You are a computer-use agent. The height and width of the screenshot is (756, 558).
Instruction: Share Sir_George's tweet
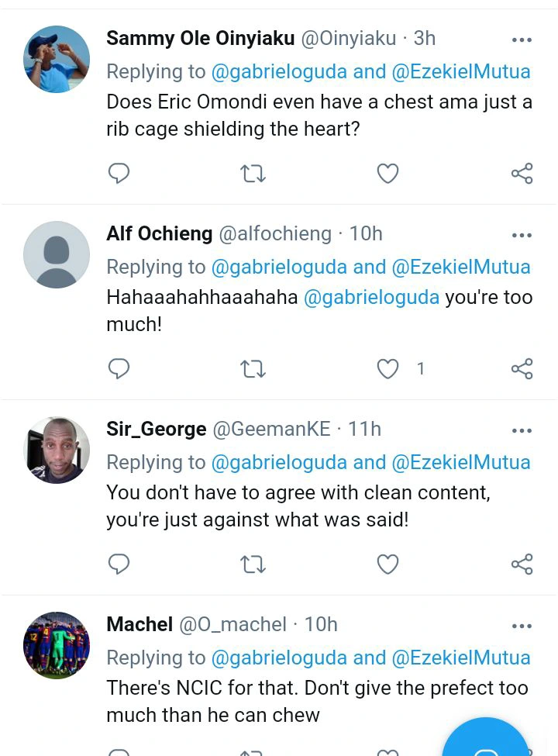[522, 564]
